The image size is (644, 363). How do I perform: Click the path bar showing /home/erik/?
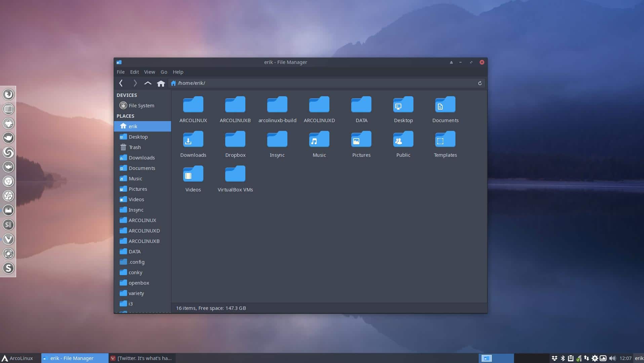pyautogui.click(x=235, y=83)
